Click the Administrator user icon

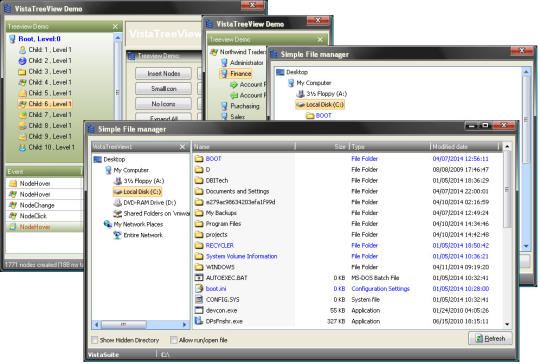(x=224, y=63)
